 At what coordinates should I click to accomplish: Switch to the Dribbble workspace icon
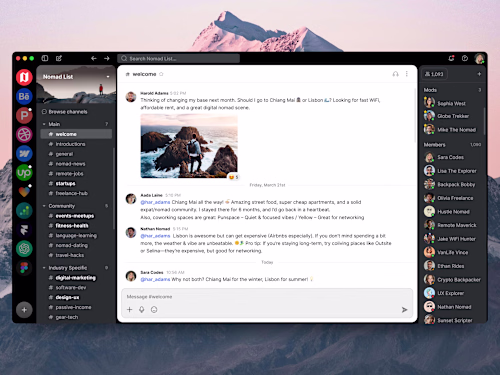[x=24, y=134]
